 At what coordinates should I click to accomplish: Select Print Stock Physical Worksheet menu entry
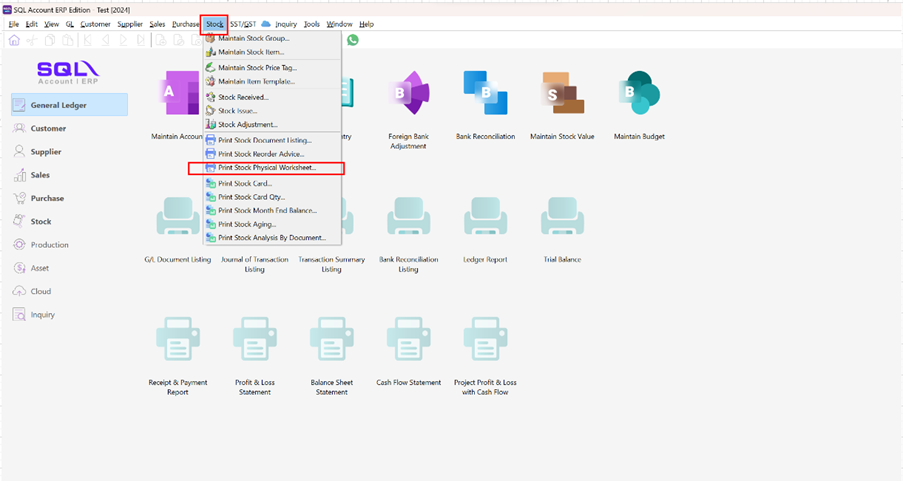tap(266, 168)
